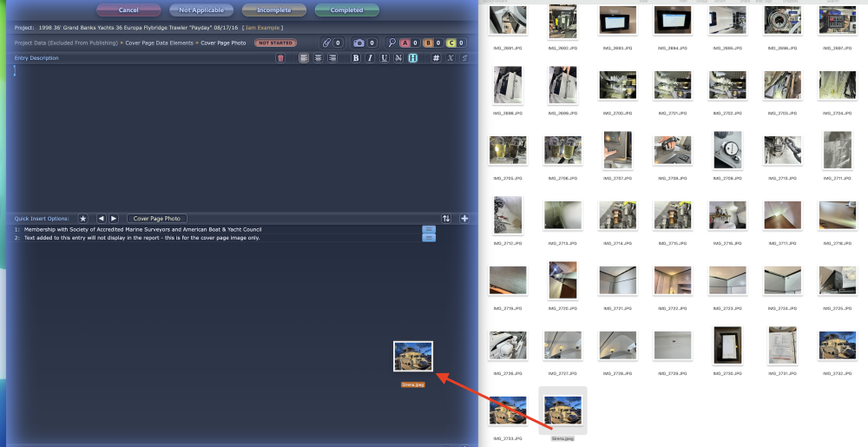
Task: Go to next quick insert set
Action: pyautogui.click(x=114, y=219)
